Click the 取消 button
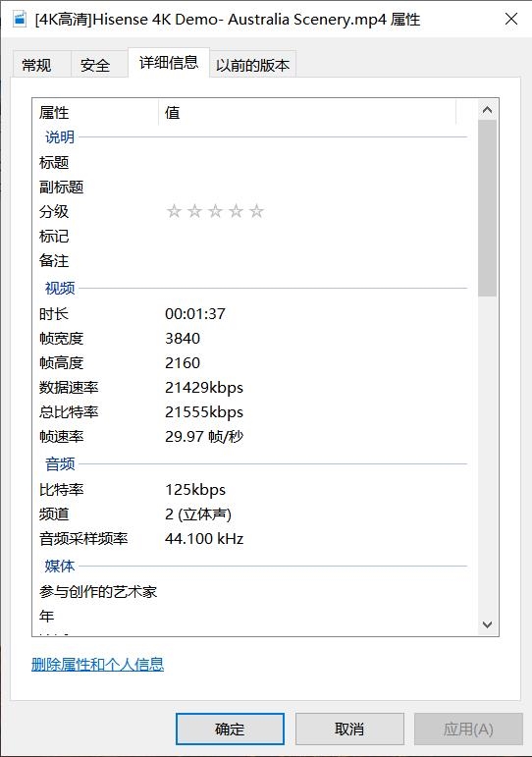 [349, 729]
